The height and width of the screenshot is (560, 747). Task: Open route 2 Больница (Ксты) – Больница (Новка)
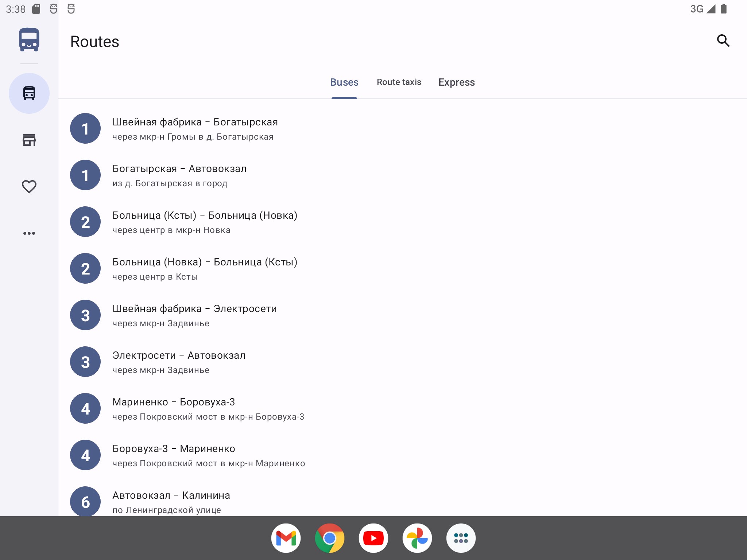[x=204, y=222]
